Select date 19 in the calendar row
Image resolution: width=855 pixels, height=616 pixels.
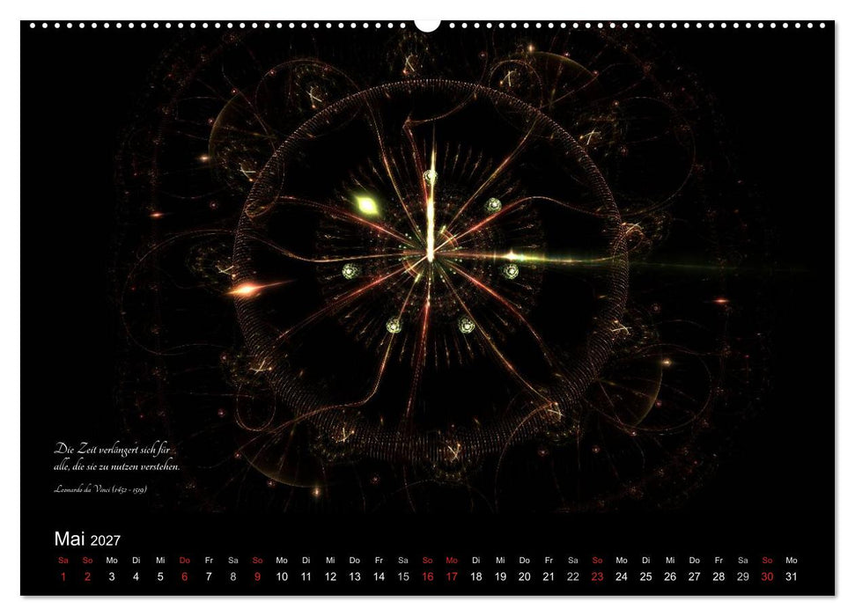pyautogui.click(x=500, y=576)
